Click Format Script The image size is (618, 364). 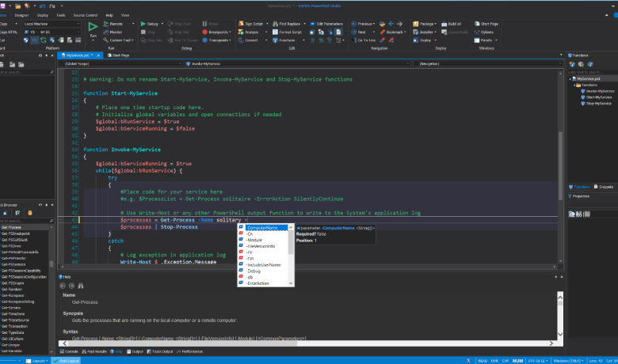coord(287,32)
